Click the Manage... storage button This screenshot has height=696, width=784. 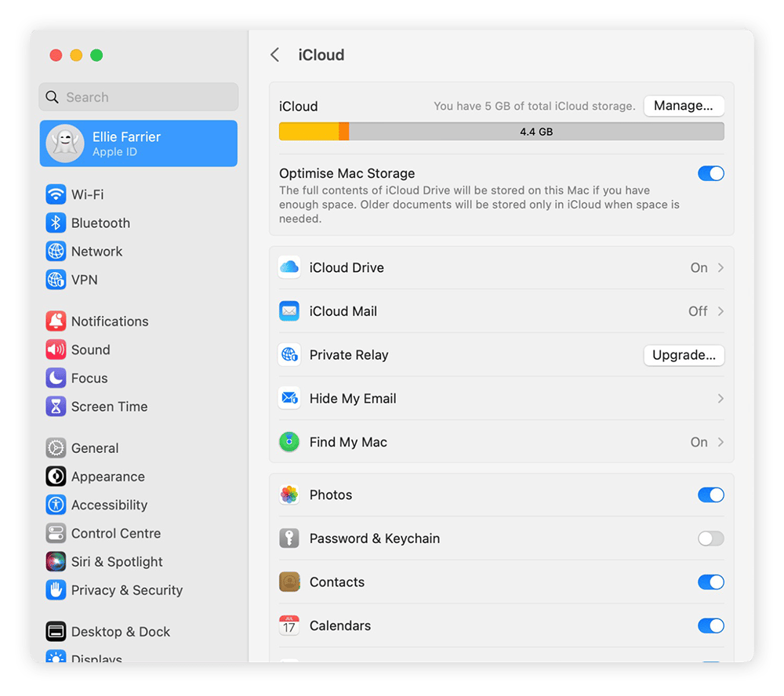(x=684, y=106)
